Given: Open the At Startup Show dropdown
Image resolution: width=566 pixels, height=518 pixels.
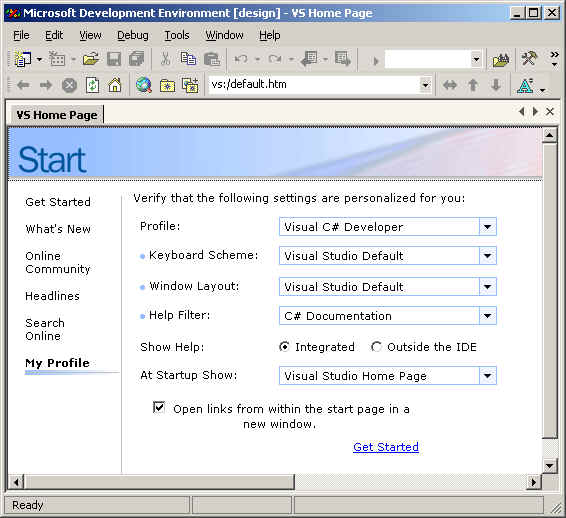Looking at the screenshot, I should (488, 376).
